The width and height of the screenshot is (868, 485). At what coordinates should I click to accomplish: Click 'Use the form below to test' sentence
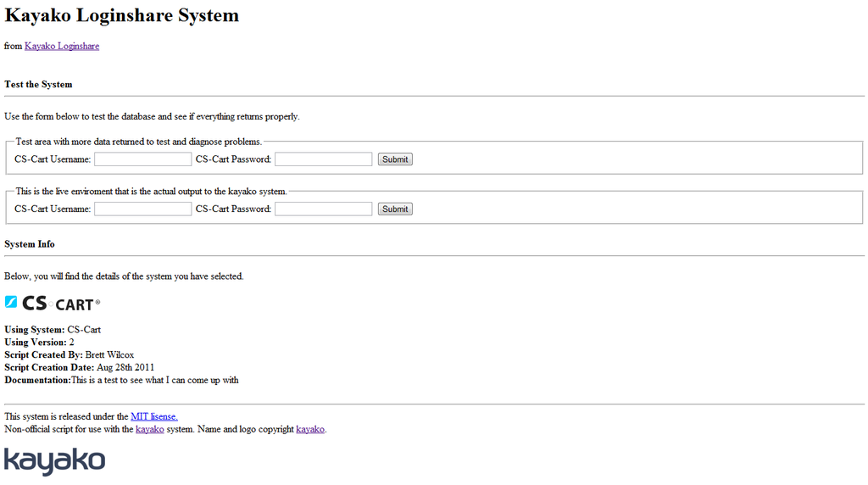pyautogui.click(x=152, y=117)
